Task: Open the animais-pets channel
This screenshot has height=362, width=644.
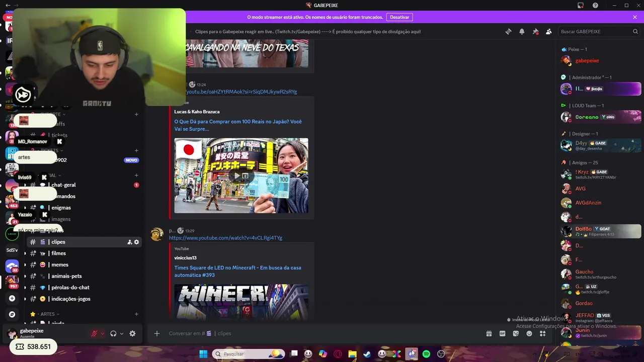Action: click(83, 276)
